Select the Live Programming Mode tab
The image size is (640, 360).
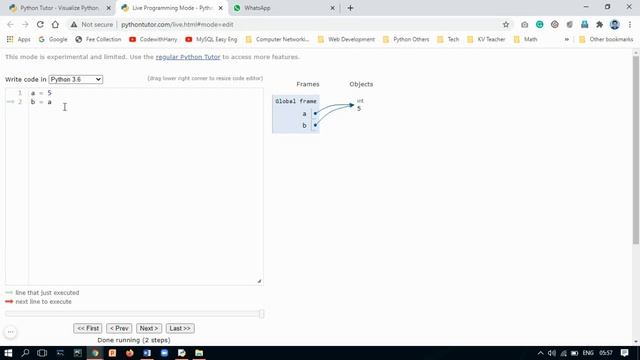[171, 8]
